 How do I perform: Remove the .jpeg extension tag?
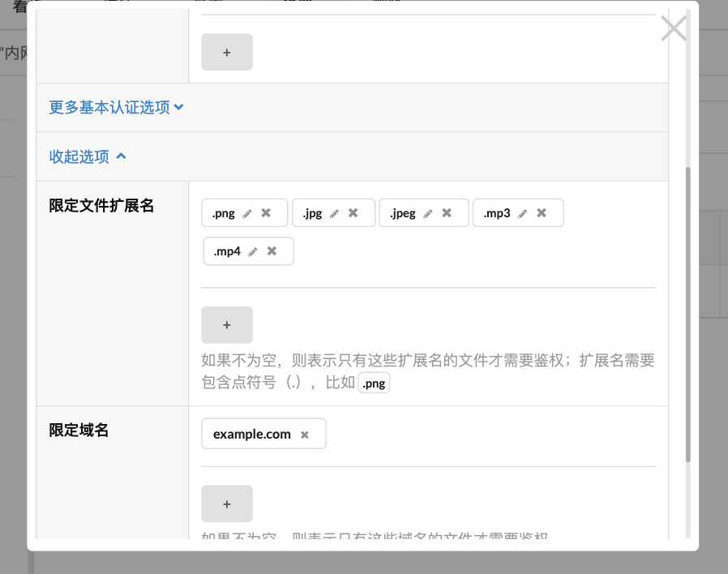click(447, 212)
